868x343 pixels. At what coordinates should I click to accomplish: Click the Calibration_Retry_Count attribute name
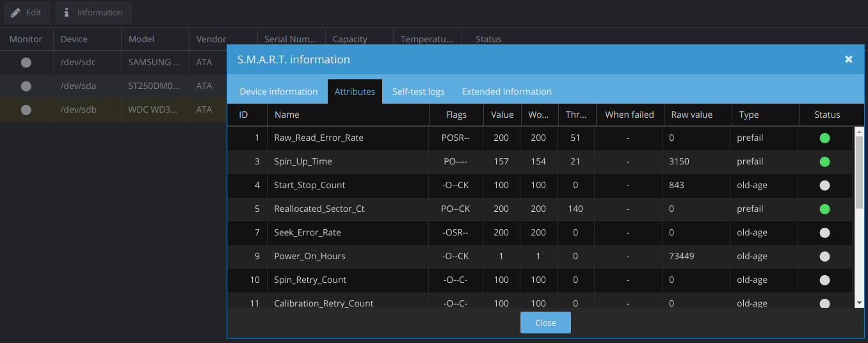(324, 303)
